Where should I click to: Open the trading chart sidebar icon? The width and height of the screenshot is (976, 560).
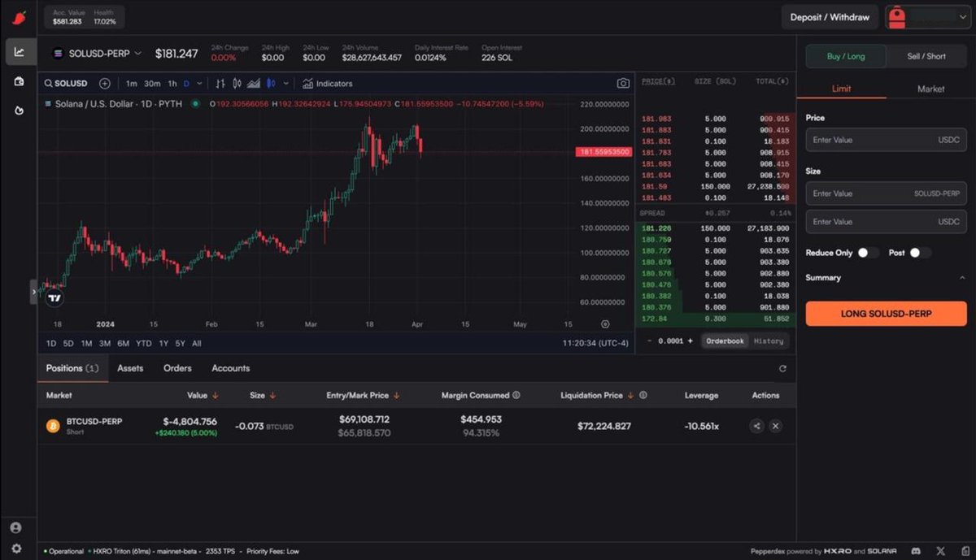click(x=20, y=52)
